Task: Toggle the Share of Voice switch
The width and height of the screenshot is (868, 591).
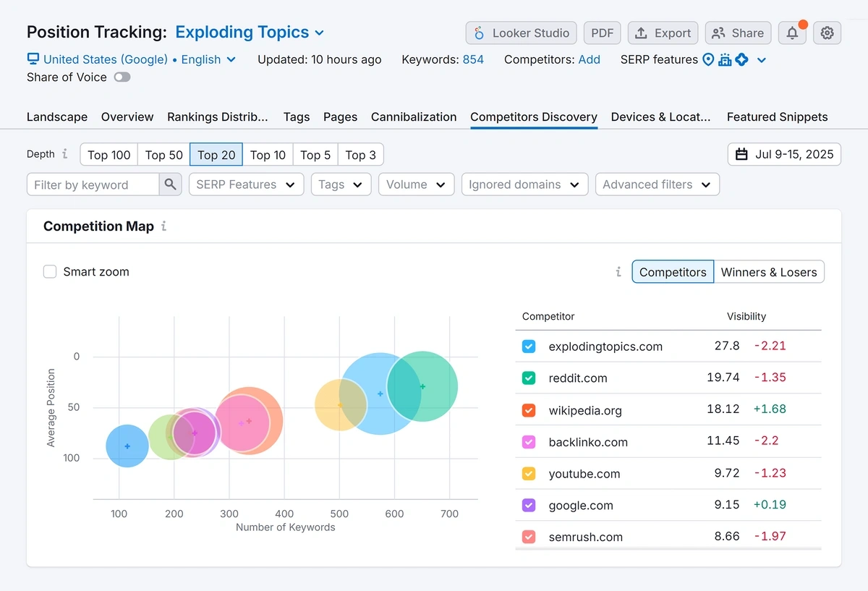Action: [x=122, y=77]
